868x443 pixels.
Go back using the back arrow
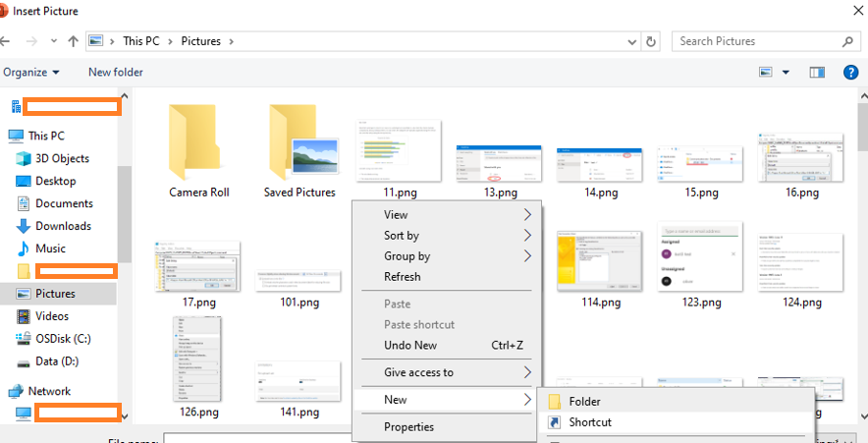pyautogui.click(x=5, y=41)
